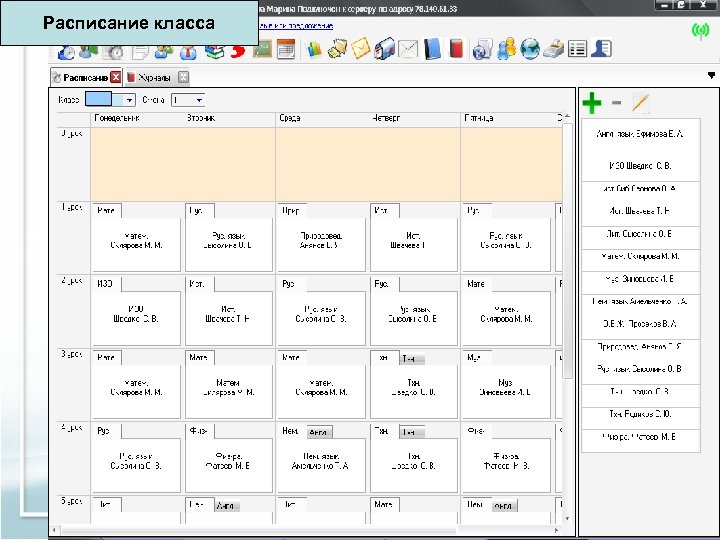Open the two-users group toolbar icon

(163, 52)
